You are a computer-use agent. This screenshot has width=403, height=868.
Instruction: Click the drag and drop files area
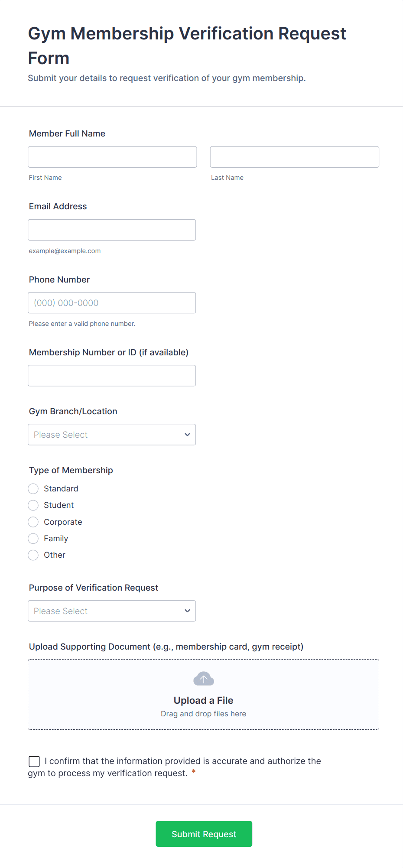pos(203,714)
